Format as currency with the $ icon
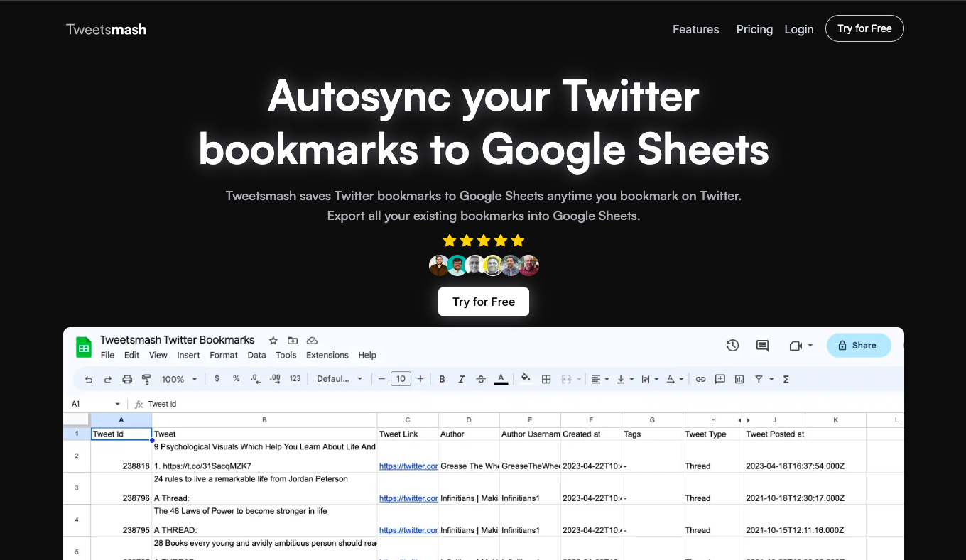 (217, 379)
